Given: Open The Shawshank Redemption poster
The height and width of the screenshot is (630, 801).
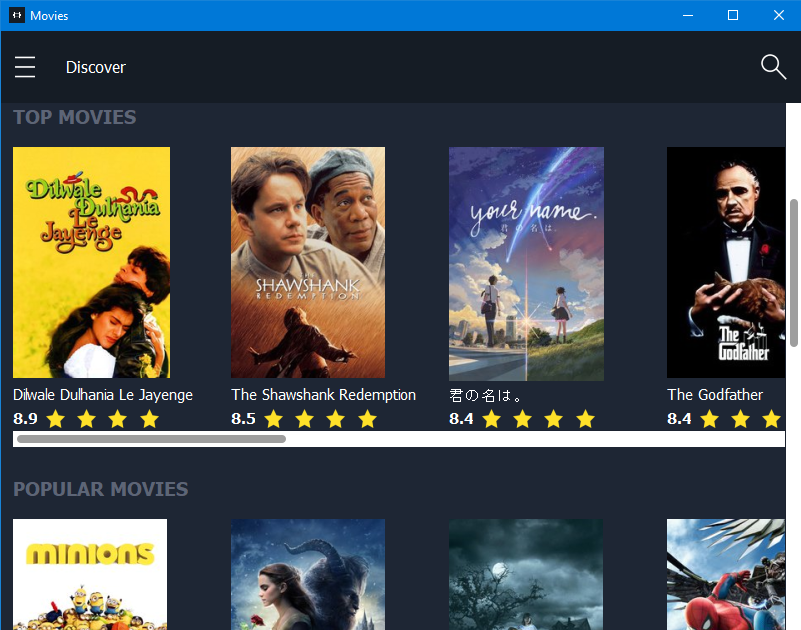Looking at the screenshot, I should (x=308, y=263).
